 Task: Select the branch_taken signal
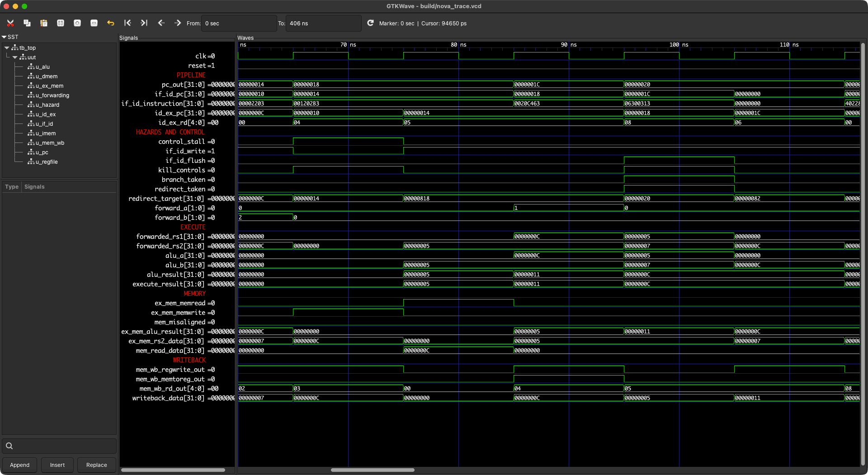pyautogui.click(x=184, y=180)
